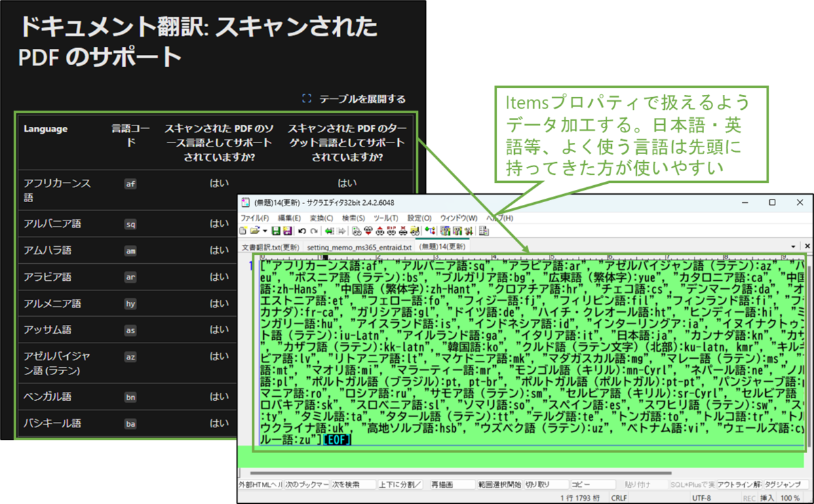Click the 100 % zoom status entry
The image size is (814, 504).
coord(790,498)
